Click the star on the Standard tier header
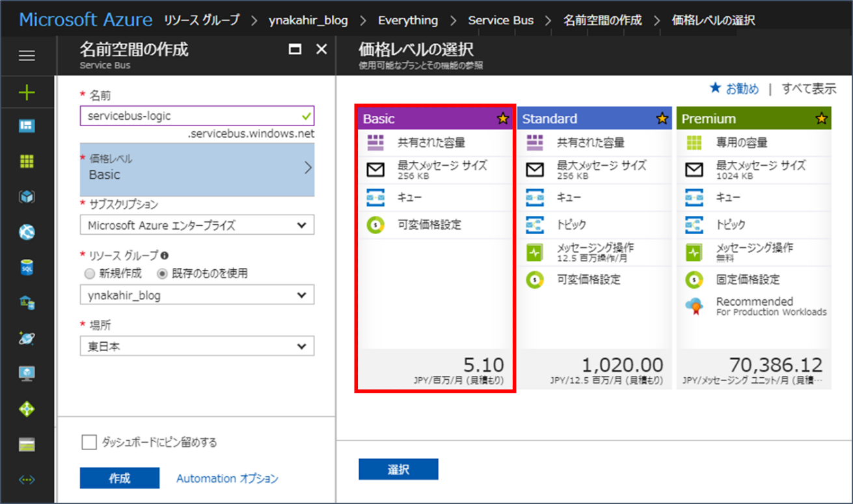Image resolution: width=853 pixels, height=504 pixels. [x=662, y=118]
